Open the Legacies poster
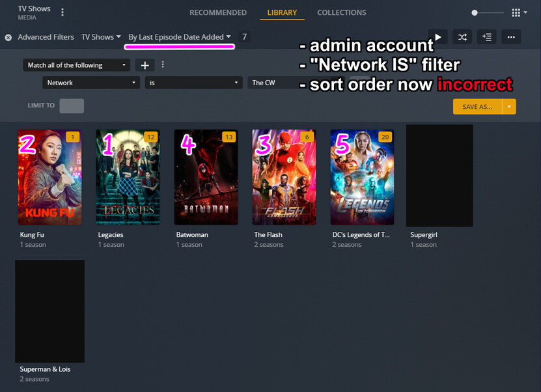The image size is (541, 392). coord(128,177)
